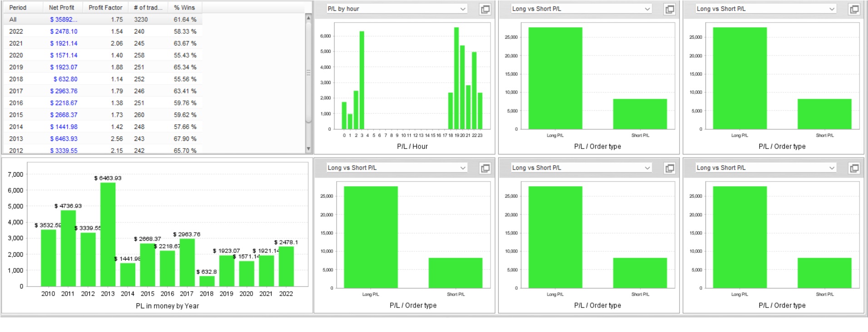The height and width of the screenshot is (332, 868).
Task: Click the table scrollbar up arrow
Action: click(308, 18)
